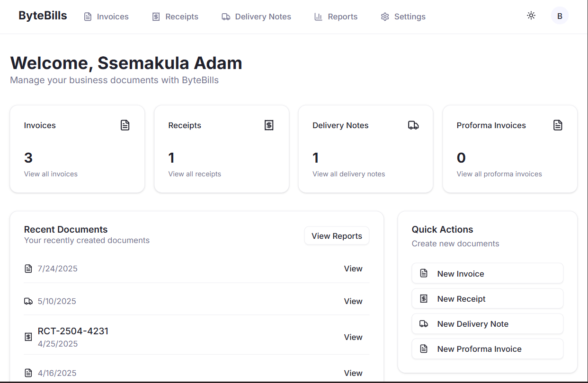This screenshot has width=588, height=383.
Task: Go to the Reports navigation item
Action: click(336, 17)
